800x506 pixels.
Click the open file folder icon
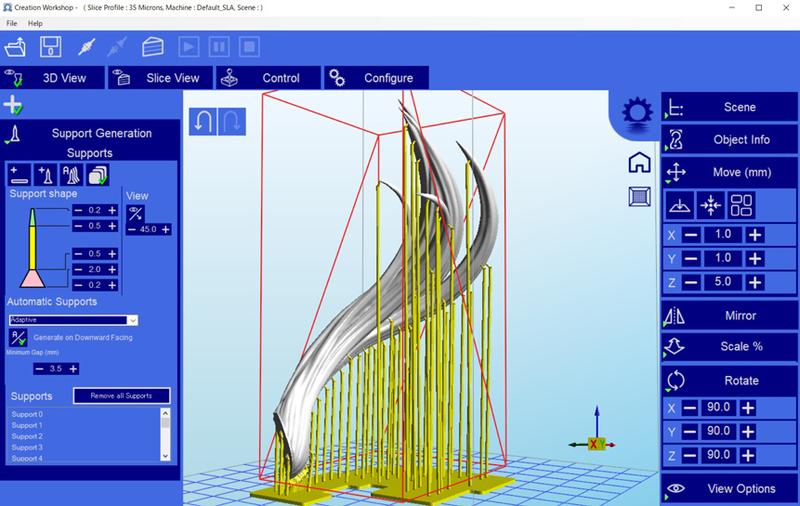[x=17, y=47]
